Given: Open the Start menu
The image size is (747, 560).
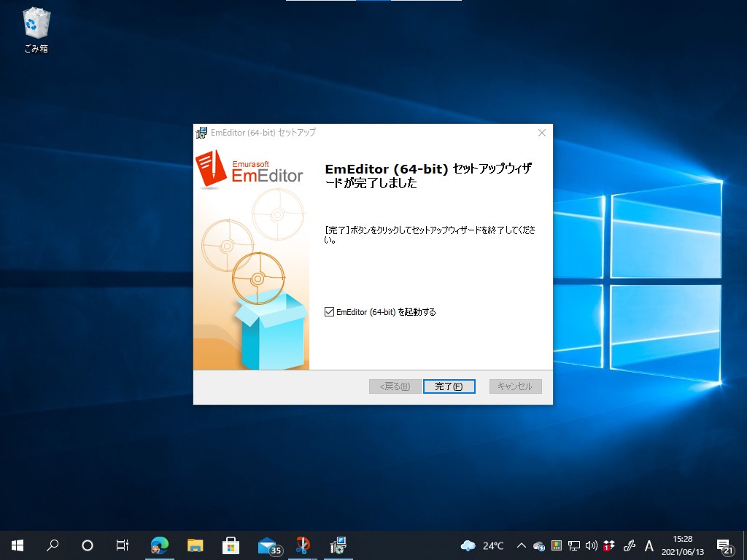Looking at the screenshot, I should click(x=17, y=545).
